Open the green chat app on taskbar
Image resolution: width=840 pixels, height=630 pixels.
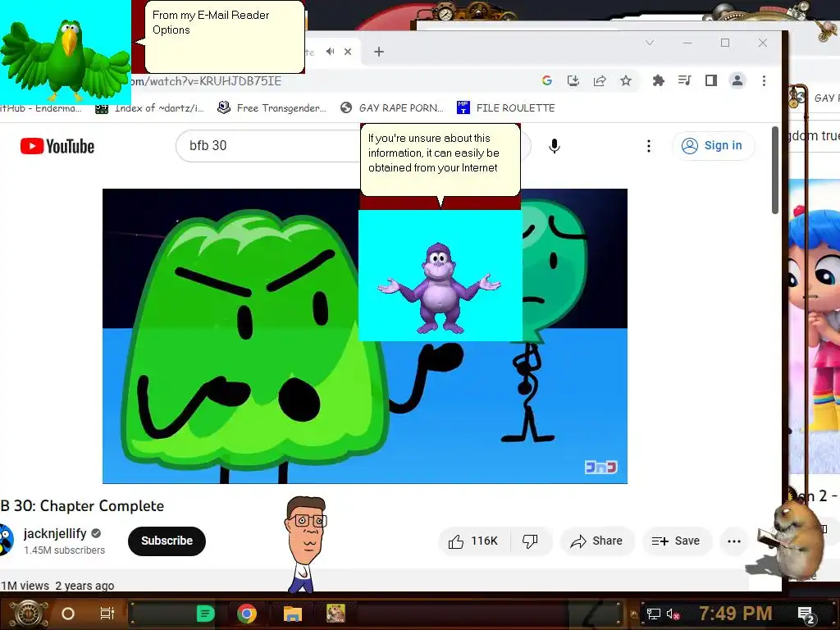click(205, 614)
